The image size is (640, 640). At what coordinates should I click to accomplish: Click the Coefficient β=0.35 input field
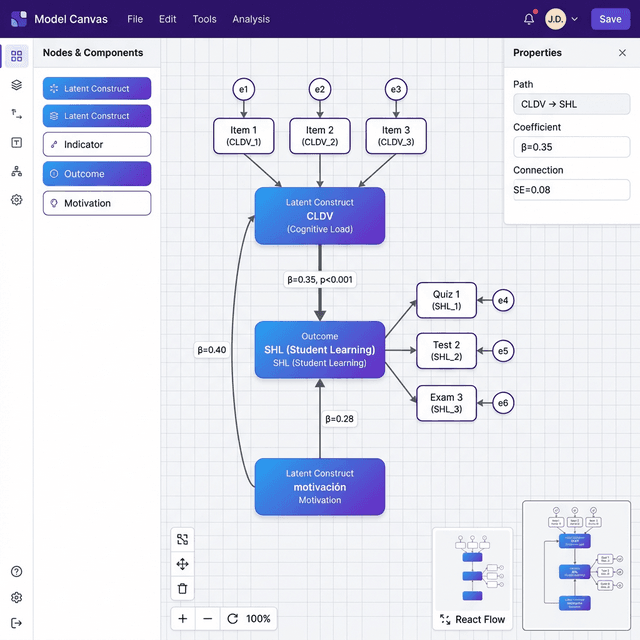pyautogui.click(x=571, y=147)
